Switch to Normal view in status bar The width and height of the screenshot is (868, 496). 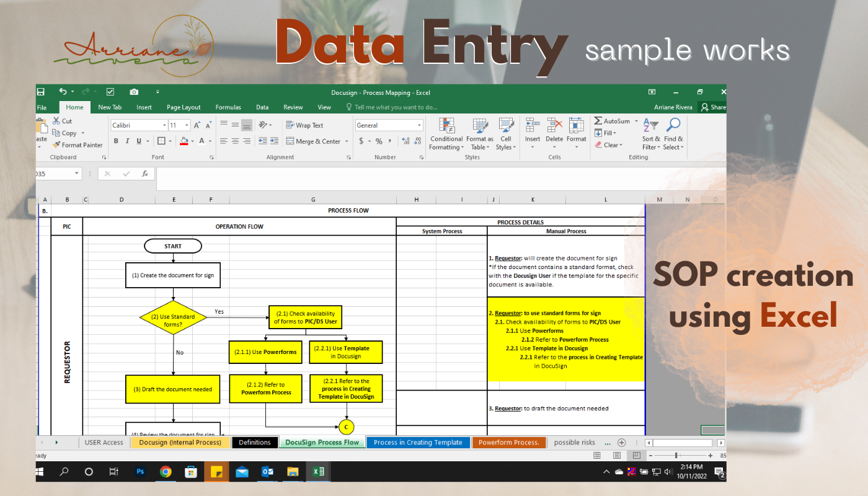pyautogui.click(x=597, y=455)
